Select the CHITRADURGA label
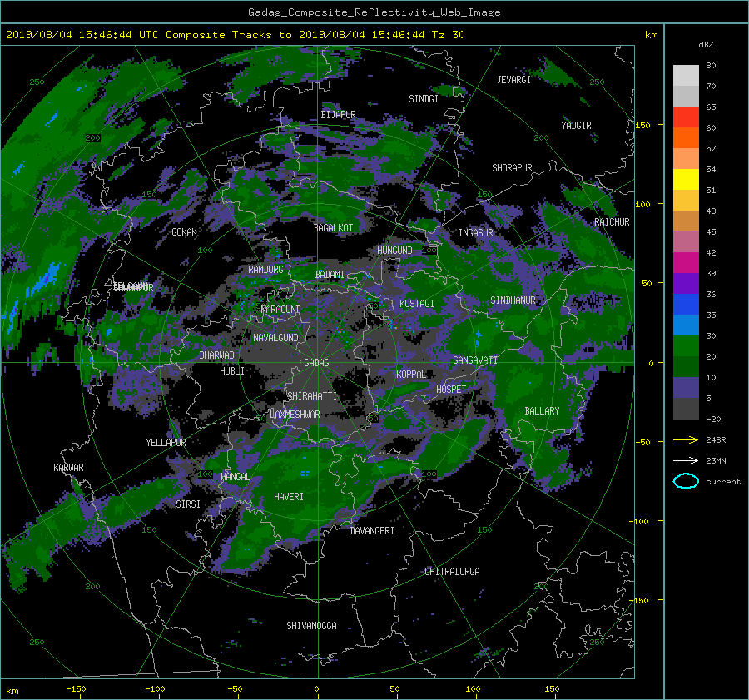Image resolution: width=749 pixels, height=700 pixels. pyautogui.click(x=453, y=572)
